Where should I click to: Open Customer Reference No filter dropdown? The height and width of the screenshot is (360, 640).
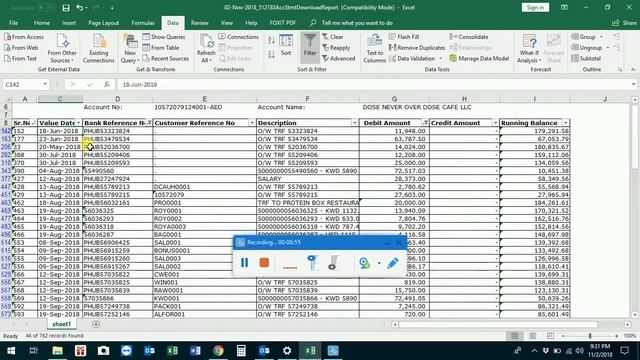(x=252, y=123)
